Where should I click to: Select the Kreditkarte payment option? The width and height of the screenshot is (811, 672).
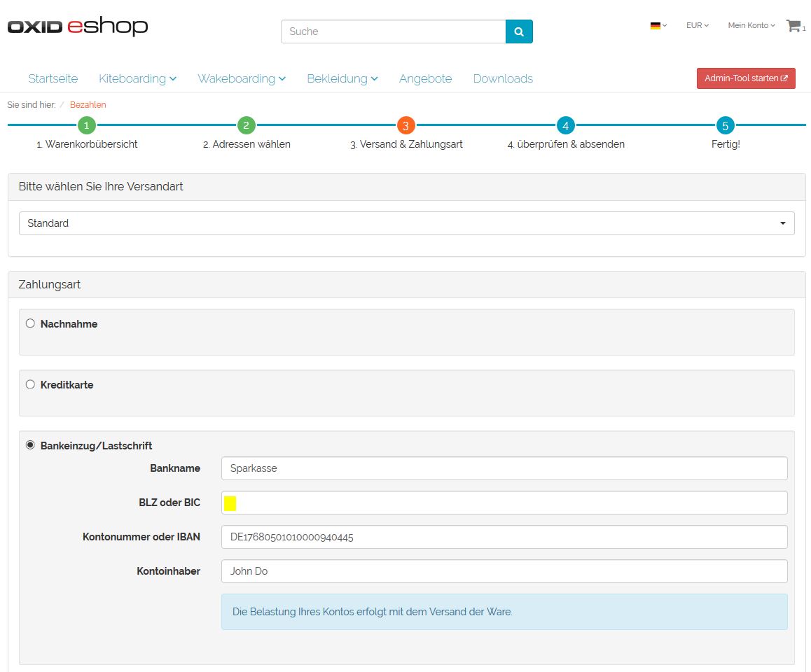point(30,384)
